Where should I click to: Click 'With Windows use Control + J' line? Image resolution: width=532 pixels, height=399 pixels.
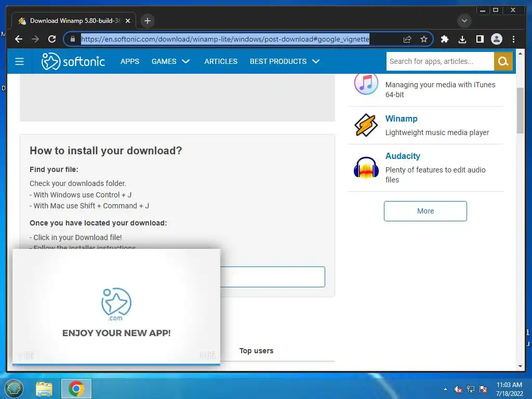[x=81, y=195]
